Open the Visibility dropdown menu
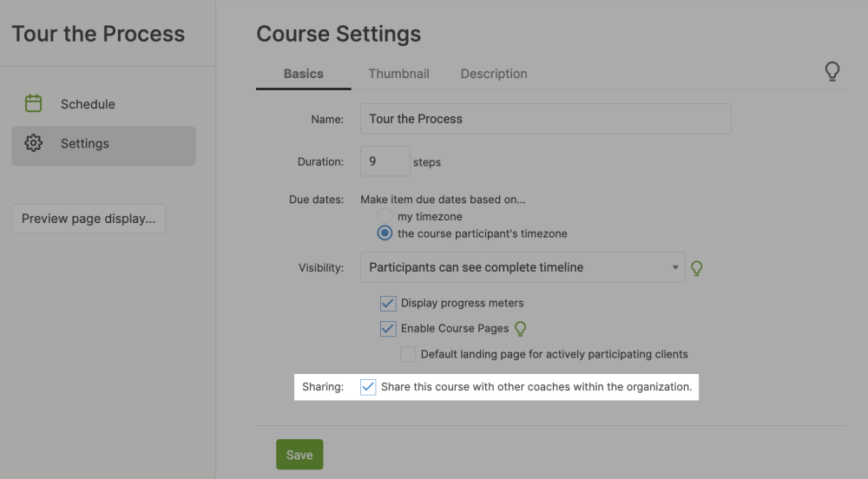 click(x=523, y=267)
